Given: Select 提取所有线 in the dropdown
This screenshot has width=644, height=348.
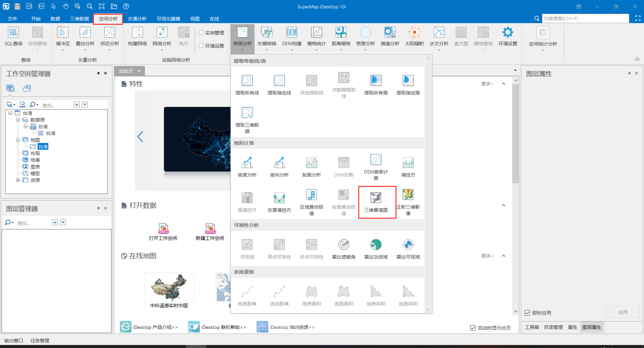Looking at the screenshot, I should point(247,85).
